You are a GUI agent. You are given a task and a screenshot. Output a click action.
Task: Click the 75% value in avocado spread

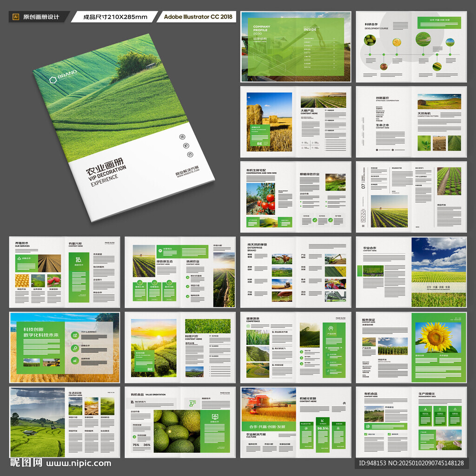click(x=136, y=445)
